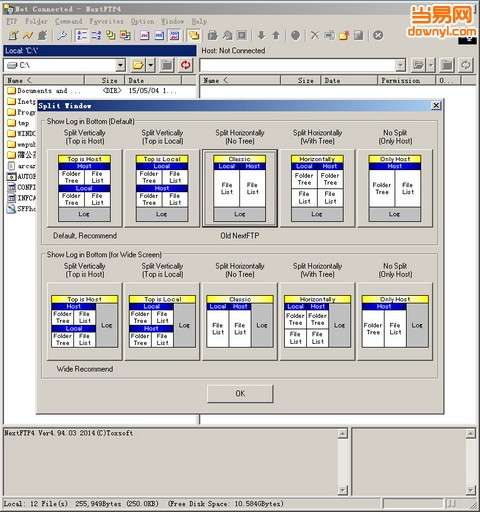Select Classic layout labeled Old NextFTP
Image resolution: width=480 pixels, height=512 pixels.
(x=240, y=188)
